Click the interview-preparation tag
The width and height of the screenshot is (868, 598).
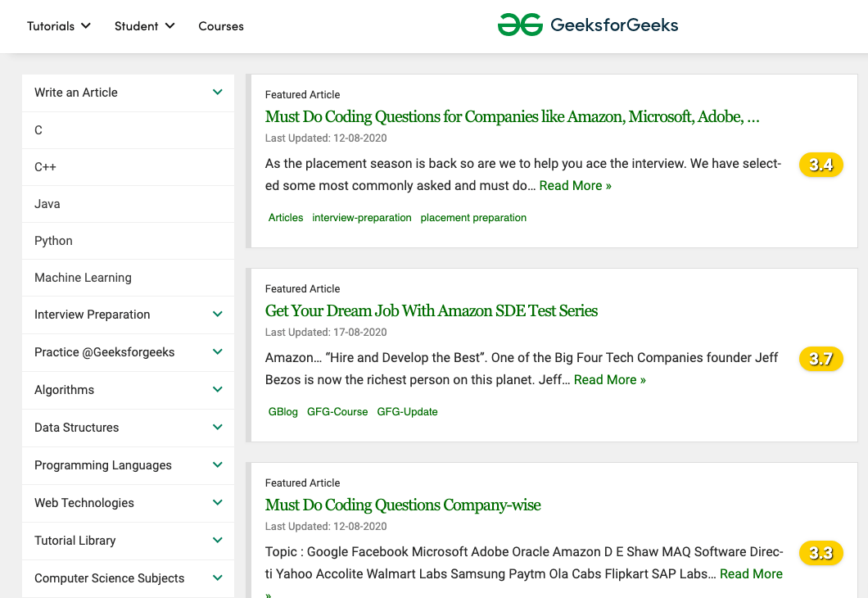pos(362,218)
